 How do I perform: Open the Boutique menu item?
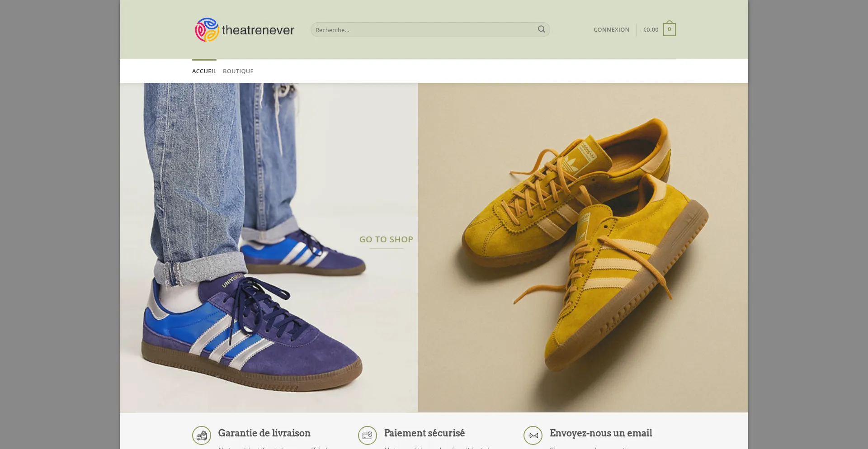(238, 71)
